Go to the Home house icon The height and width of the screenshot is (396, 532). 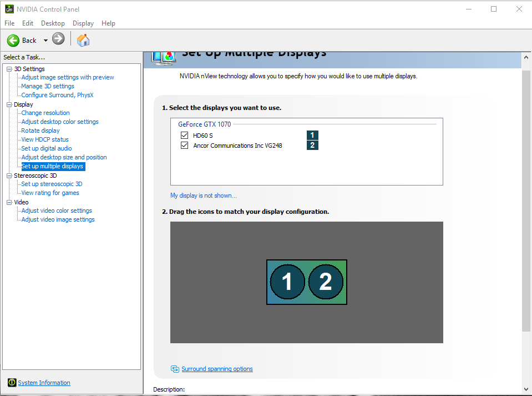tap(83, 40)
